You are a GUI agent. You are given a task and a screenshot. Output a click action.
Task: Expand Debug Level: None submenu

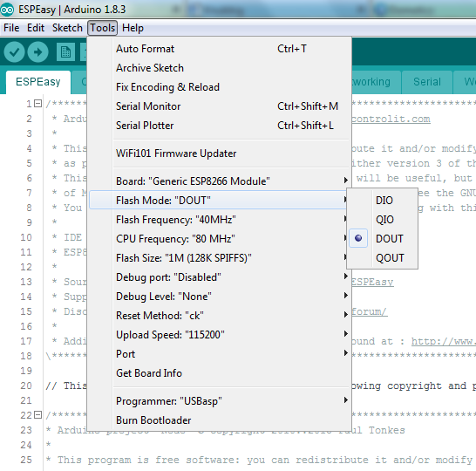tap(220, 297)
